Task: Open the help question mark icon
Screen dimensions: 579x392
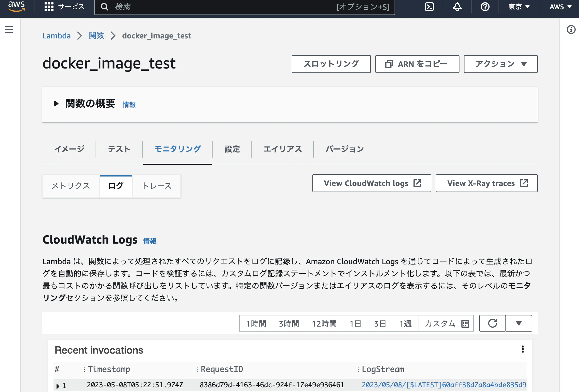Action: pyautogui.click(x=485, y=7)
